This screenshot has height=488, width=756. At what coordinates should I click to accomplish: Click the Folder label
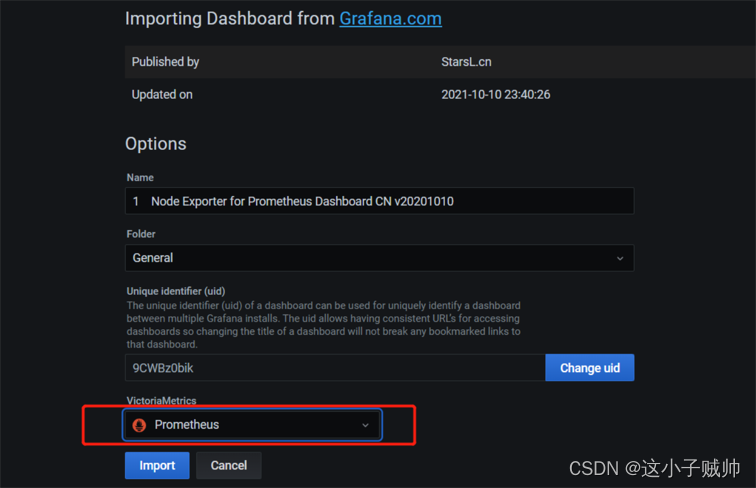pyautogui.click(x=141, y=234)
